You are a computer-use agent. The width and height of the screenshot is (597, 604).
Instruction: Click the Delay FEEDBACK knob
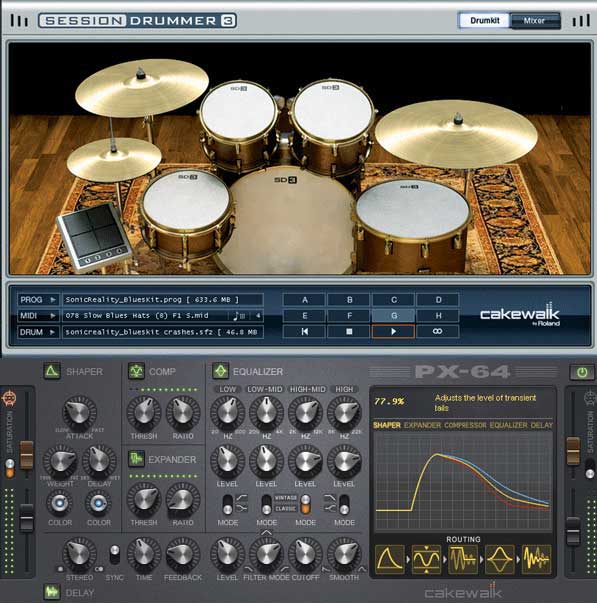[x=183, y=555]
